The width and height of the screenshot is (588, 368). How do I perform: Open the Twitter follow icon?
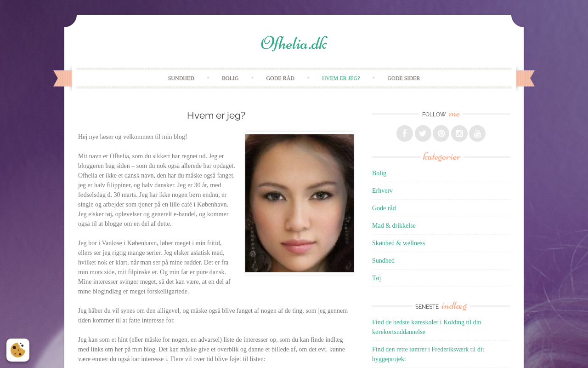point(423,133)
